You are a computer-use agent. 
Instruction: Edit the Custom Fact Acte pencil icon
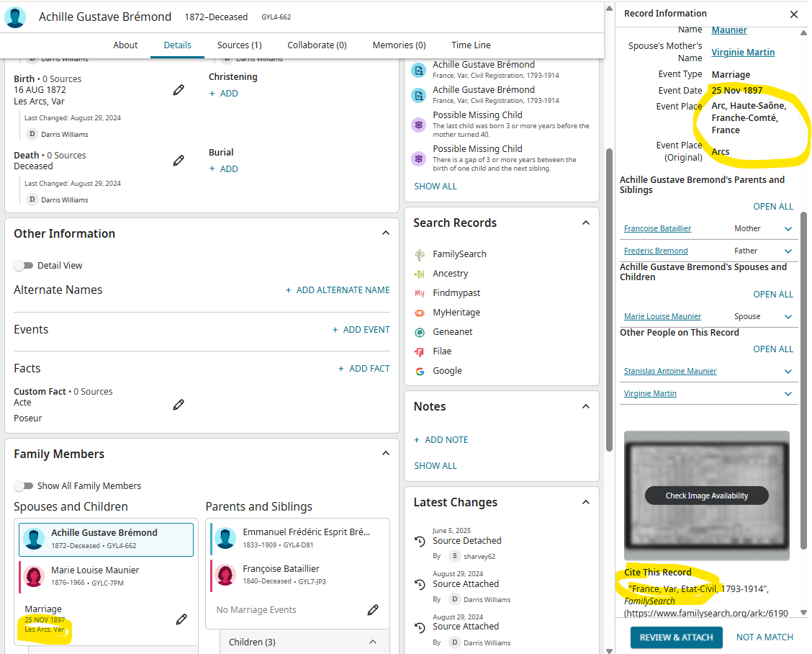point(179,405)
